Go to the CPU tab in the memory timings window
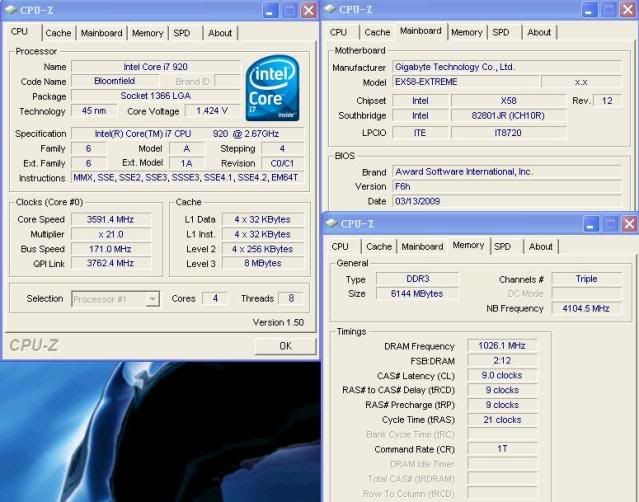 coord(340,246)
